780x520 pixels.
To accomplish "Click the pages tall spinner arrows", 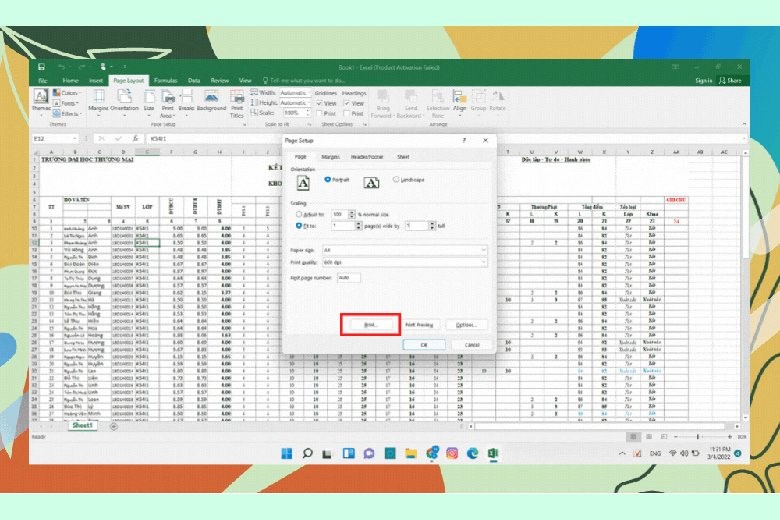I will [x=432, y=226].
